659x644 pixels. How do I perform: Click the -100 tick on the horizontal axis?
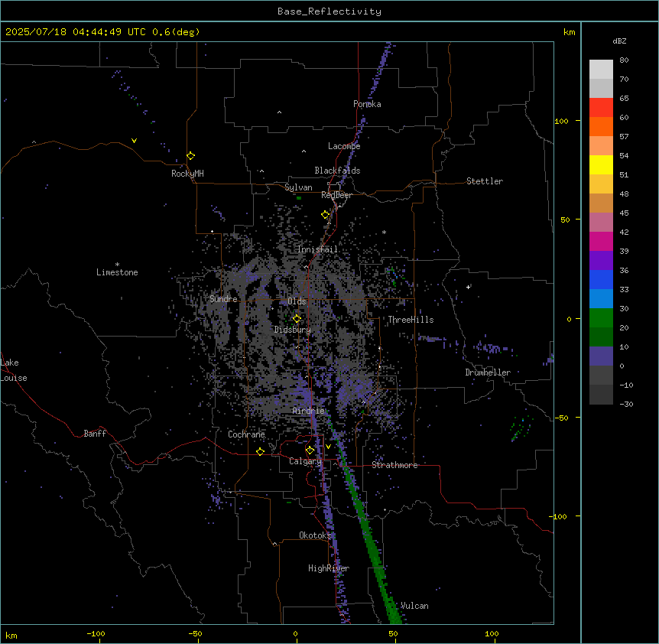pos(96,634)
